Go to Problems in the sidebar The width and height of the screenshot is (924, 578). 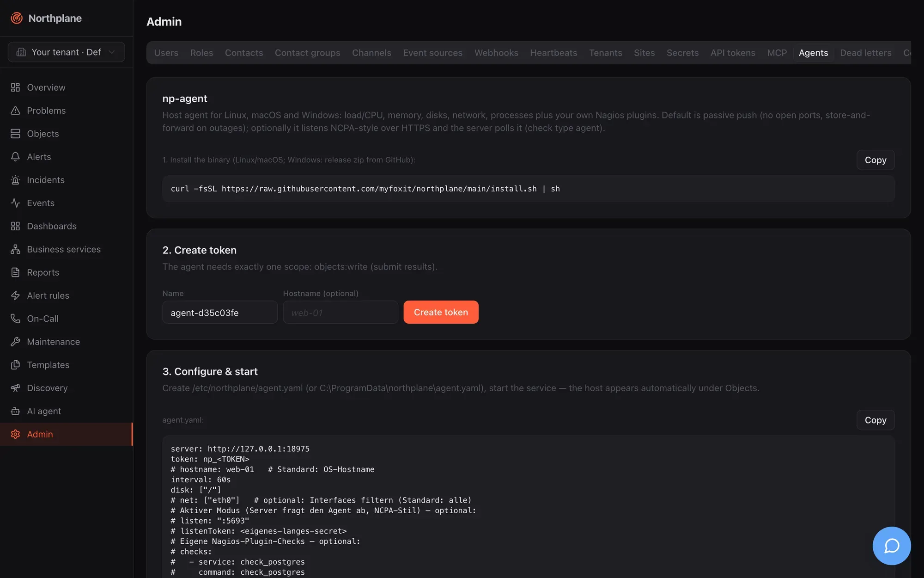tap(67, 111)
